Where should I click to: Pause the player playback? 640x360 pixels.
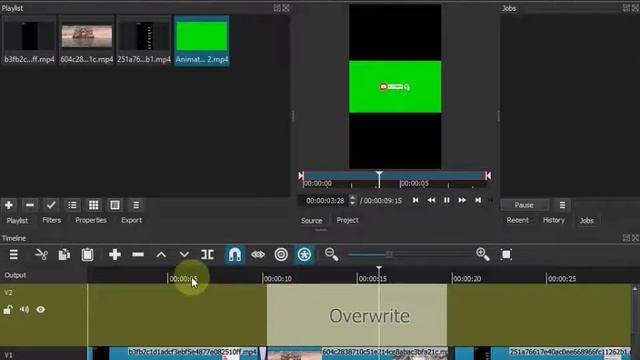(x=447, y=200)
